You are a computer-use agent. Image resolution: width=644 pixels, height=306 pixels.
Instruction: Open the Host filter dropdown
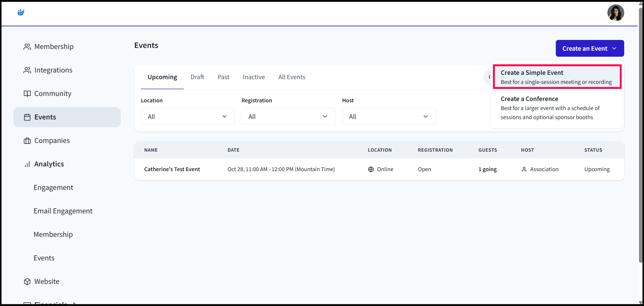[x=389, y=116]
